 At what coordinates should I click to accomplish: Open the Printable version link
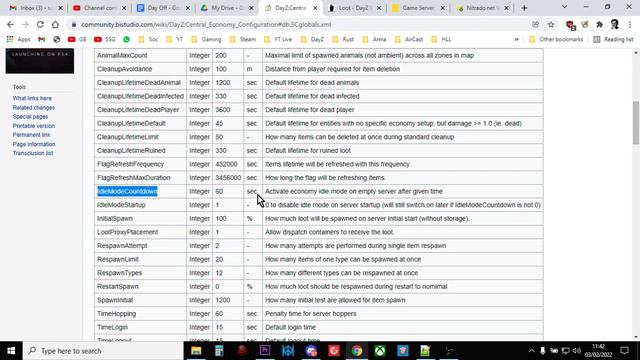pos(33,126)
